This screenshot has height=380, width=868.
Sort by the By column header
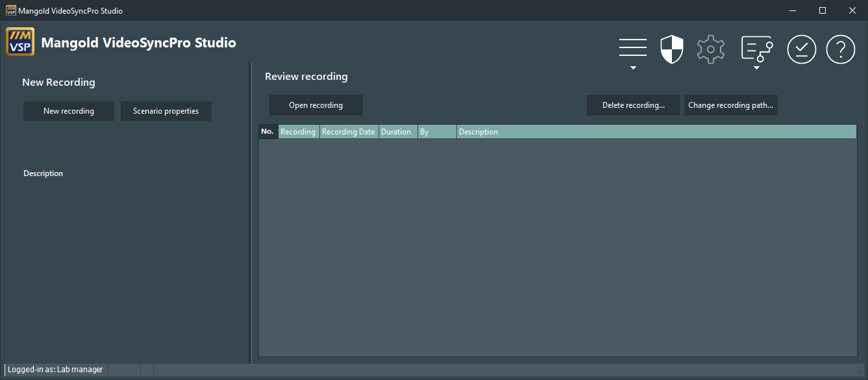coord(437,132)
